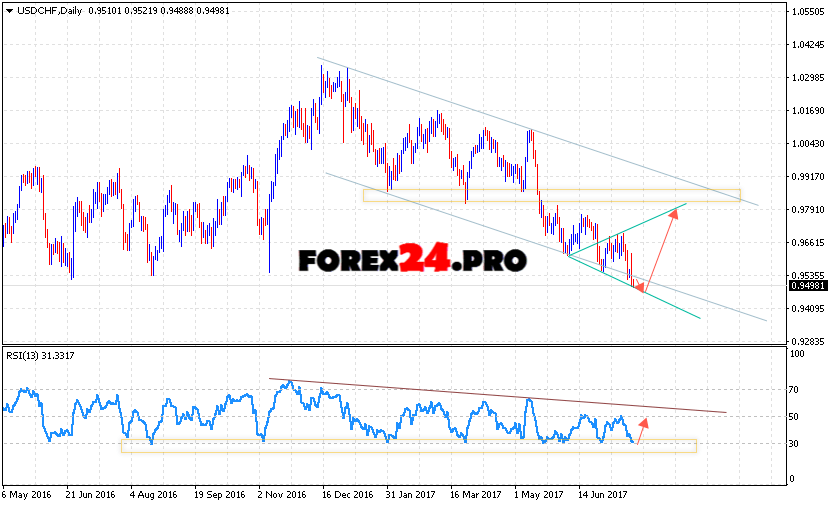Click the brown descending trendline on RSI
This screenshot has height=506, width=829.
click(x=500, y=396)
